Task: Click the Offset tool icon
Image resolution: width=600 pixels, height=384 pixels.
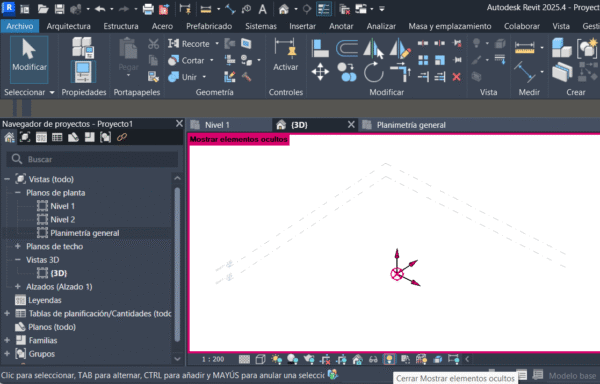Action: point(347,48)
